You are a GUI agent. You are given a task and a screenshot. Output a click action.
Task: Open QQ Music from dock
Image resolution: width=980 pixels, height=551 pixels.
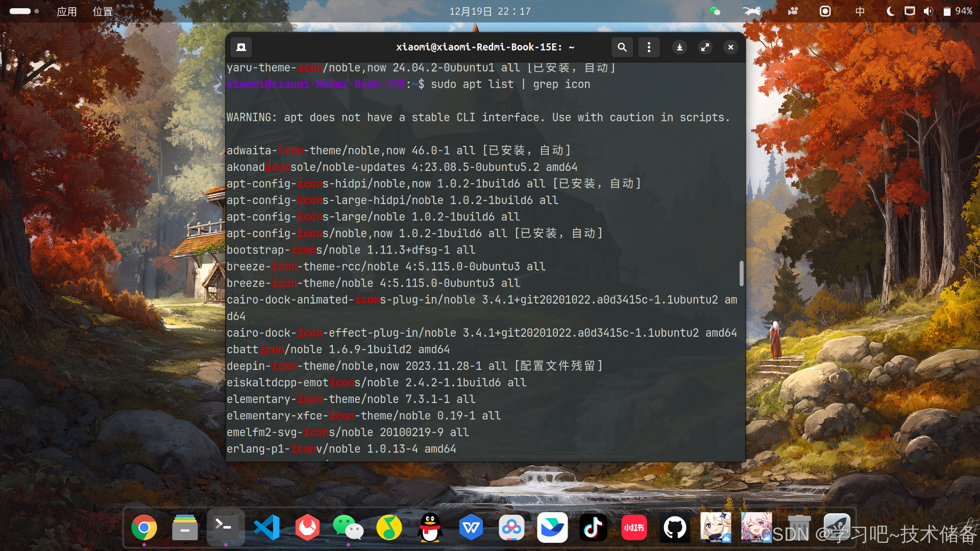[389, 528]
